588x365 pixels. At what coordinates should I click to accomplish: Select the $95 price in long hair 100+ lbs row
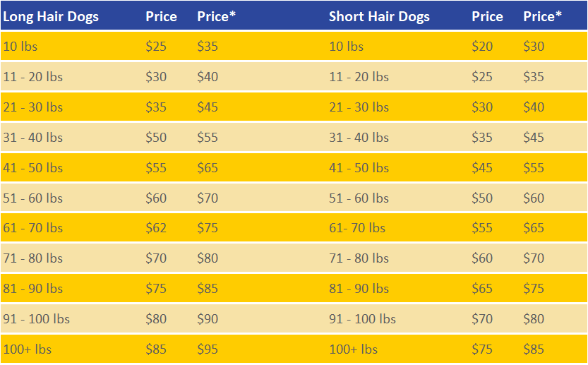[208, 349]
